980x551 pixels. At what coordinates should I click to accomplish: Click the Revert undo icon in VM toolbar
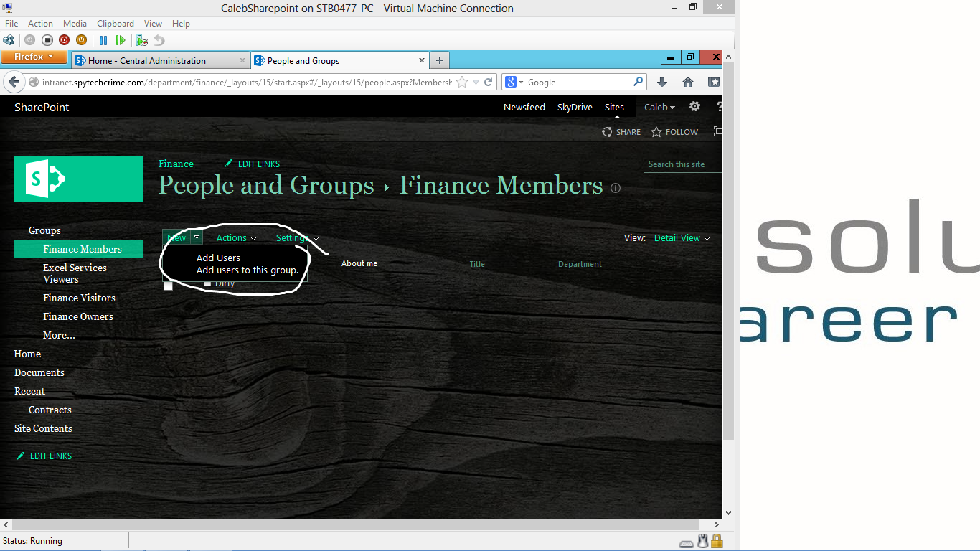click(x=159, y=40)
